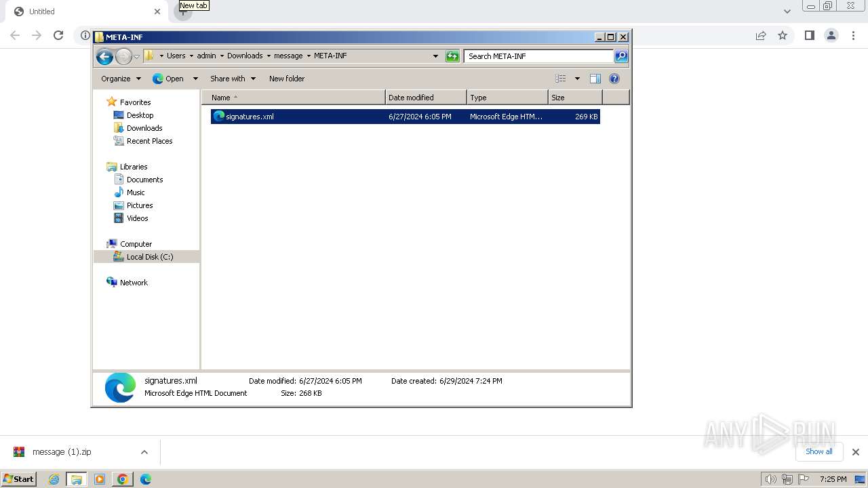Click the Untitled Chrome tab
This screenshot has width=868, height=488.
click(x=87, y=12)
